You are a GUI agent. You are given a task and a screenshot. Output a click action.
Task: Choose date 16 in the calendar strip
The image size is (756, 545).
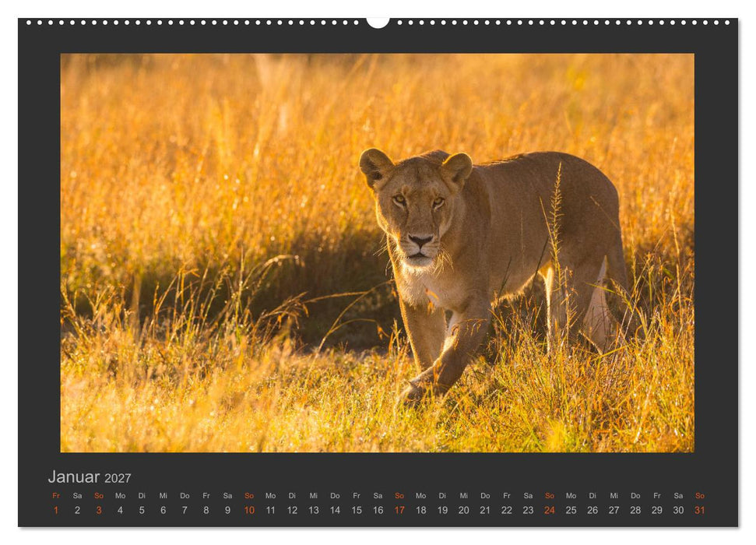pyautogui.click(x=378, y=510)
